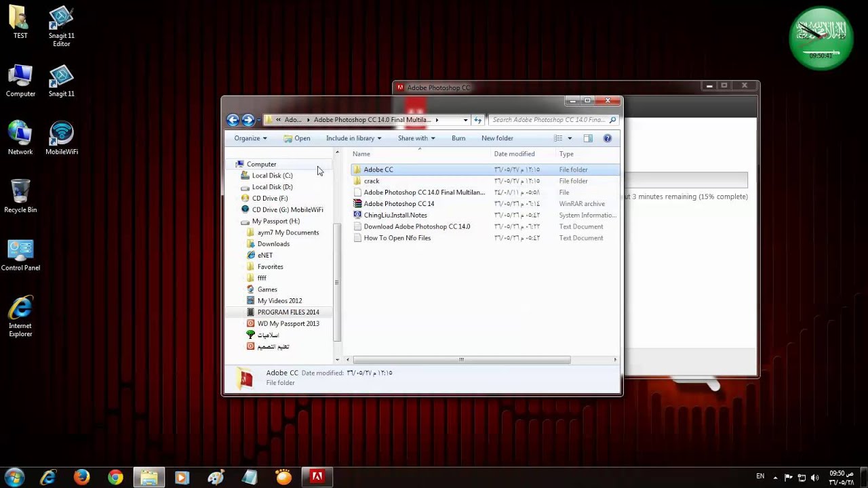Image resolution: width=868 pixels, height=488 pixels.
Task: Open Snagit 11 desktop shortcut
Action: click(x=62, y=81)
